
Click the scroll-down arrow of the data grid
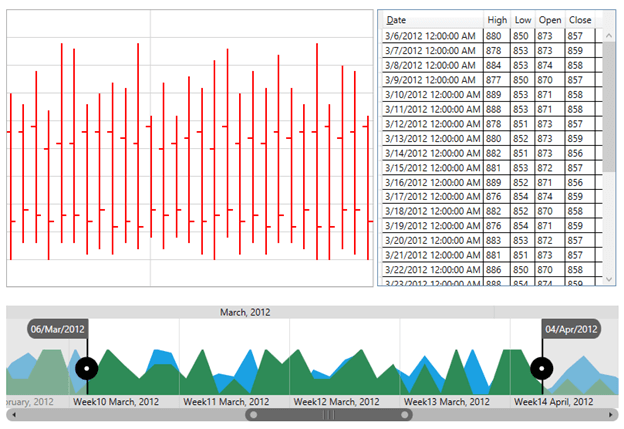point(609,279)
